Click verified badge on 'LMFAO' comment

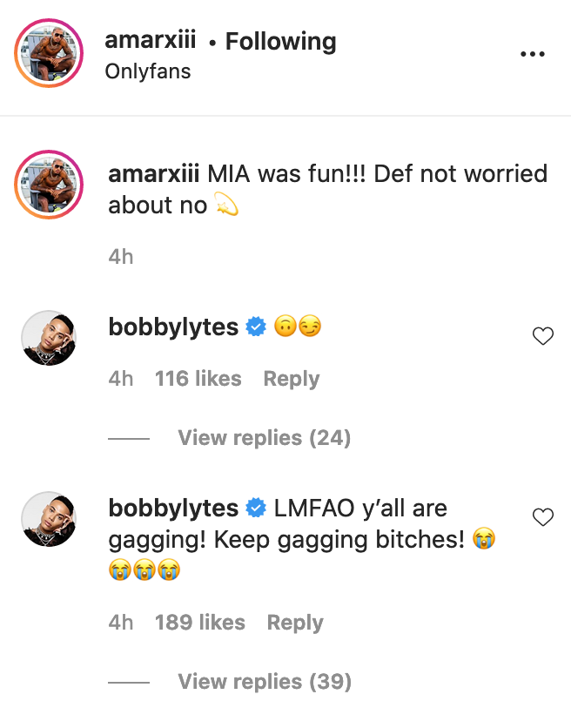pos(256,508)
